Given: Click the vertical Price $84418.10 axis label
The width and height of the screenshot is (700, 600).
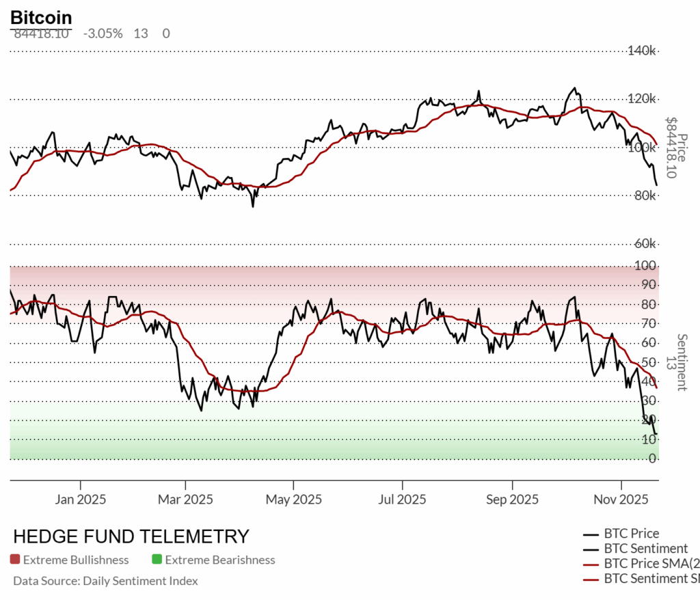Looking at the screenshot, I should click(671, 147).
